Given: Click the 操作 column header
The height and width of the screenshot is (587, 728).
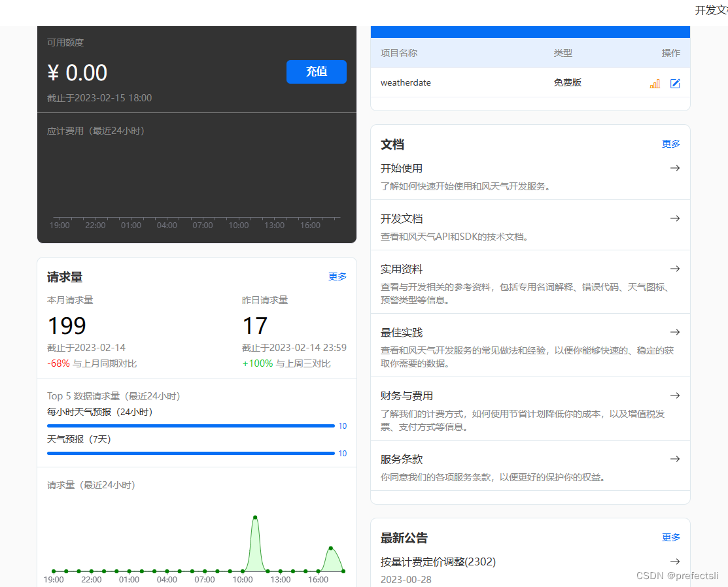Looking at the screenshot, I should pyautogui.click(x=671, y=53).
